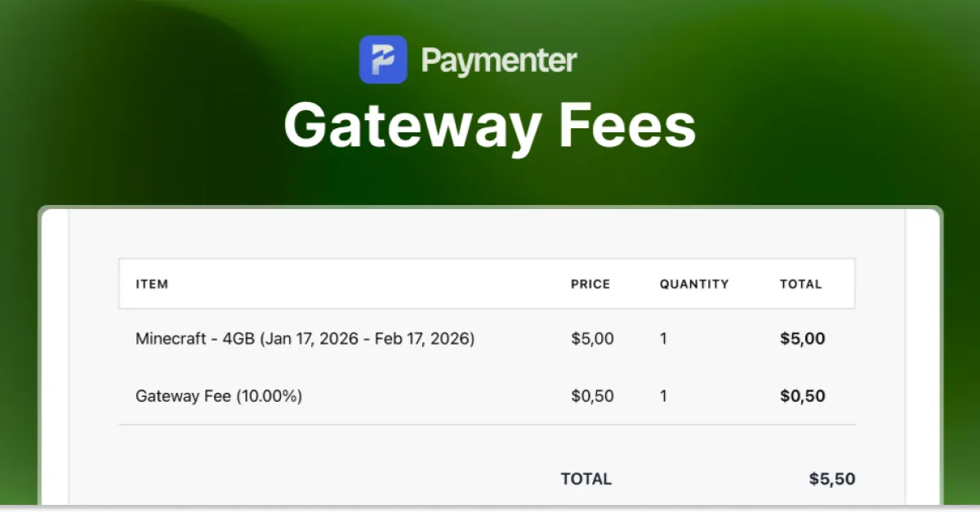Viewport: 980px width, 513px height.
Task: Open the Paymenter wordmark link
Action: tap(499, 60)
